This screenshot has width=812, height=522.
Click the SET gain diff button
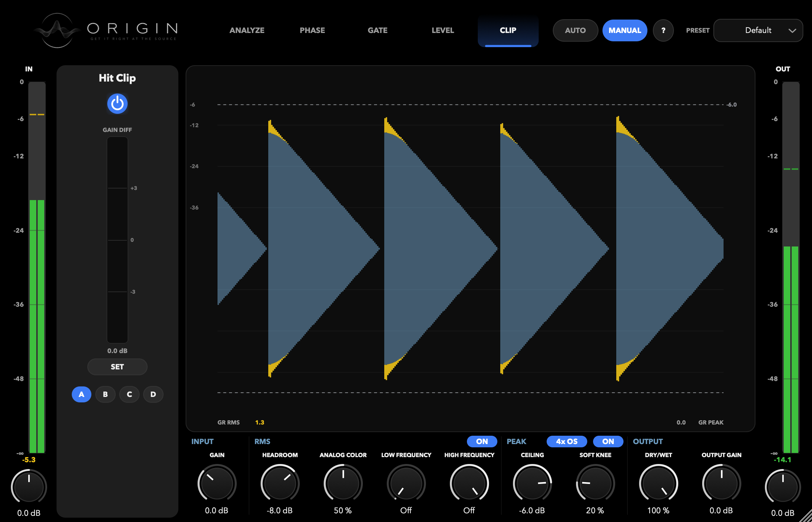point(117,367)
